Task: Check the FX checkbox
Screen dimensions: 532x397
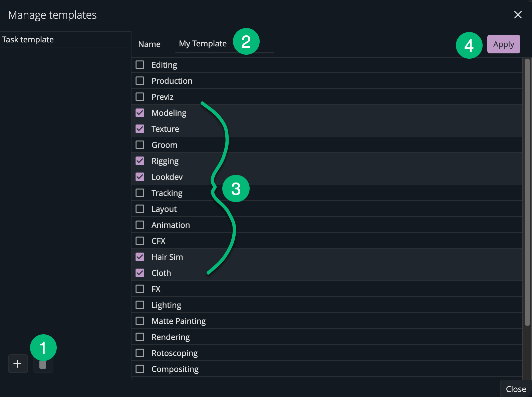Action: 140,289
